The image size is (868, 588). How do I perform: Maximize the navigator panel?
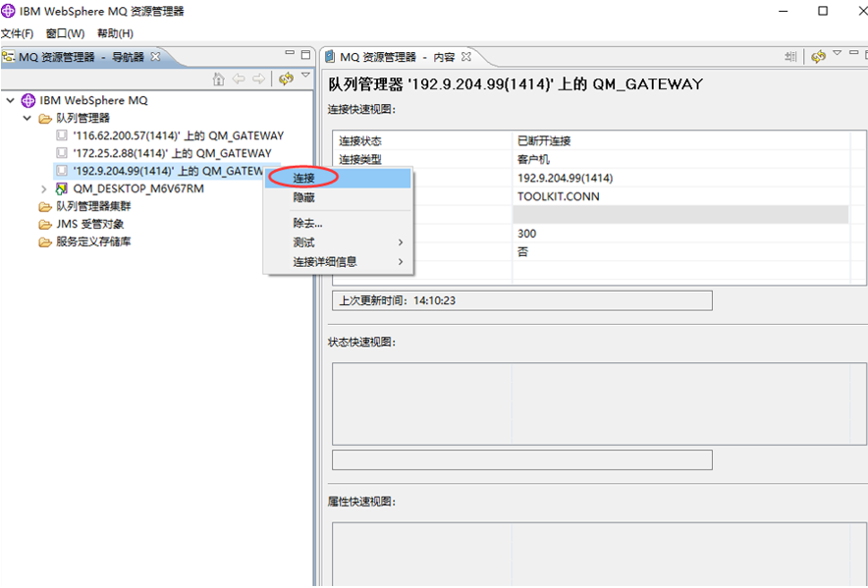305,54
